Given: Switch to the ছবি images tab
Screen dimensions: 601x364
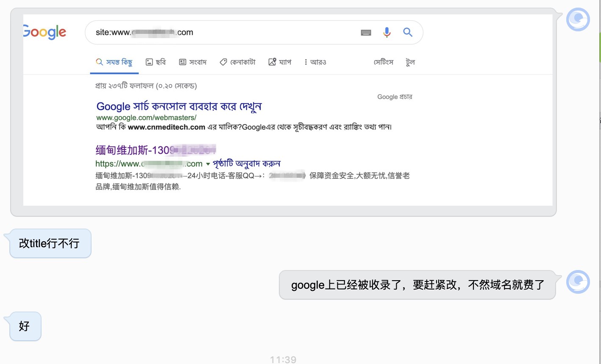Looking at the screenshot, I should [x=155, y=62].
